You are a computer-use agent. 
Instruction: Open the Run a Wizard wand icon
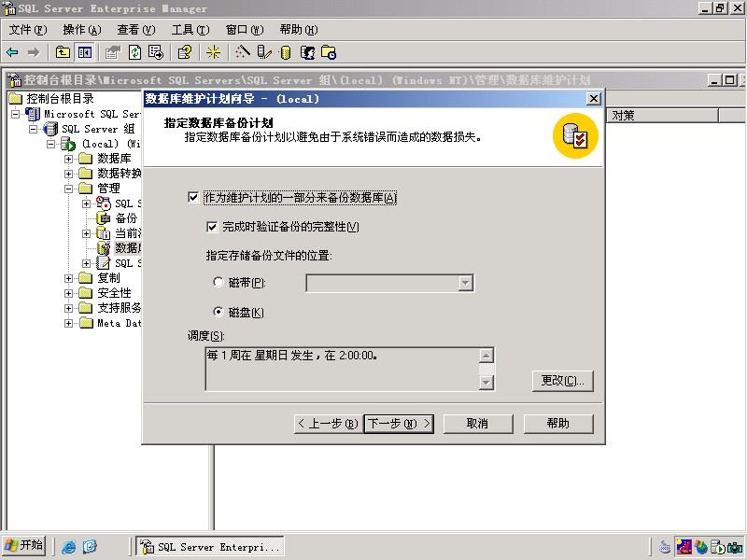point(242,52)
